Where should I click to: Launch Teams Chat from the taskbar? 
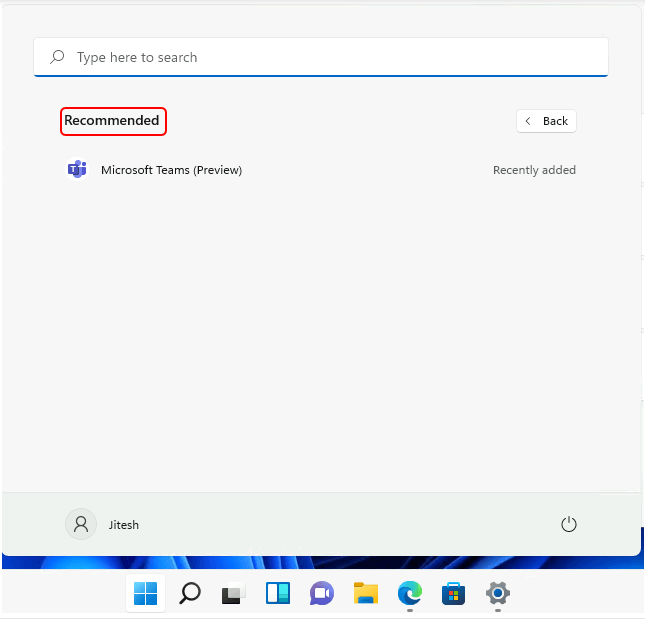click(x=322, y=593)
